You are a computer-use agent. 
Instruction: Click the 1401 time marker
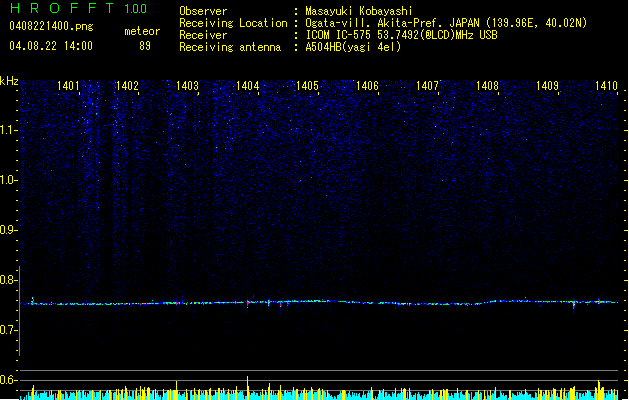pos(68,86)
